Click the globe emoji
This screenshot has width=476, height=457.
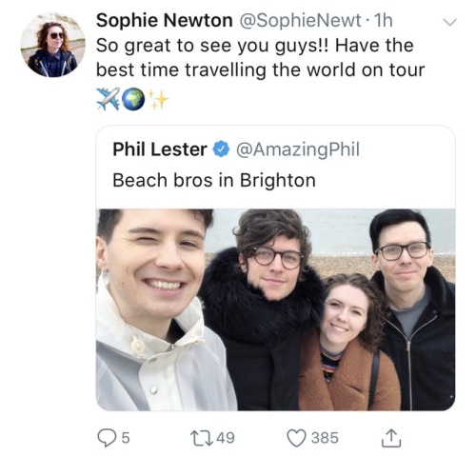[133, 99]
